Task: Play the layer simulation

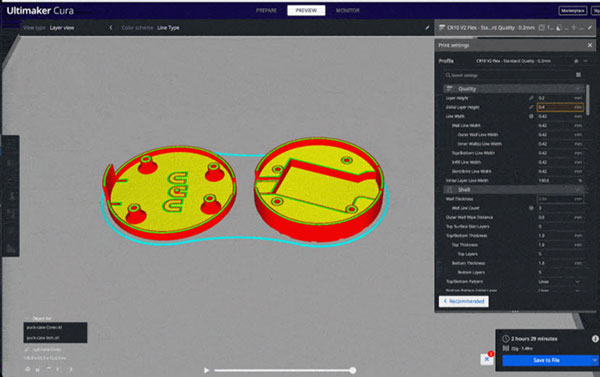Action: click(x=207, y=370)
